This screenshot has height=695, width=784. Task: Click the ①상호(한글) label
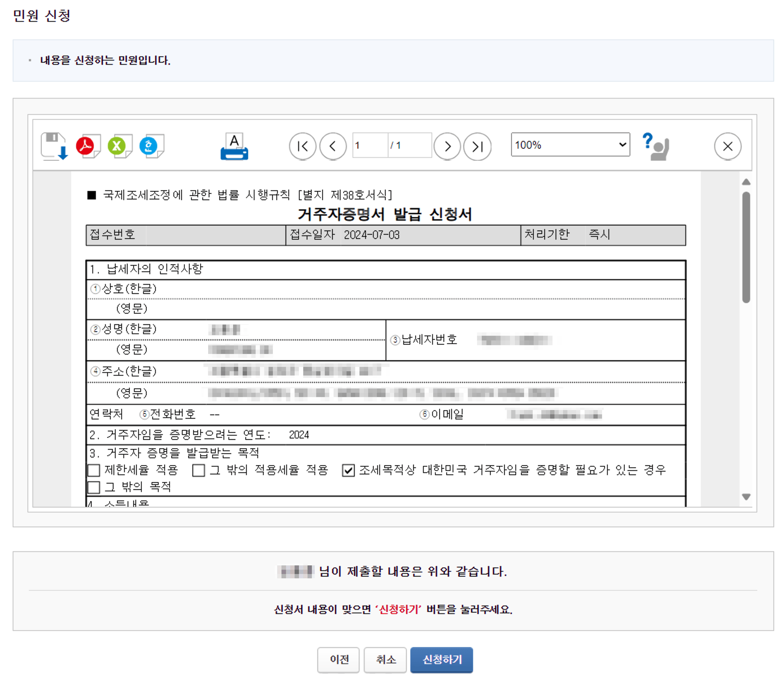(123, 289)
